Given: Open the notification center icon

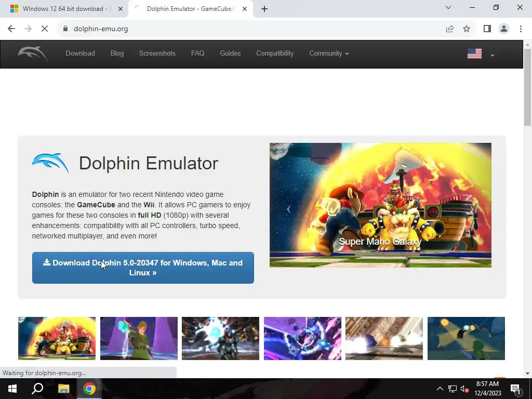Looking at the screenshot, I should [x=515, y=389].
